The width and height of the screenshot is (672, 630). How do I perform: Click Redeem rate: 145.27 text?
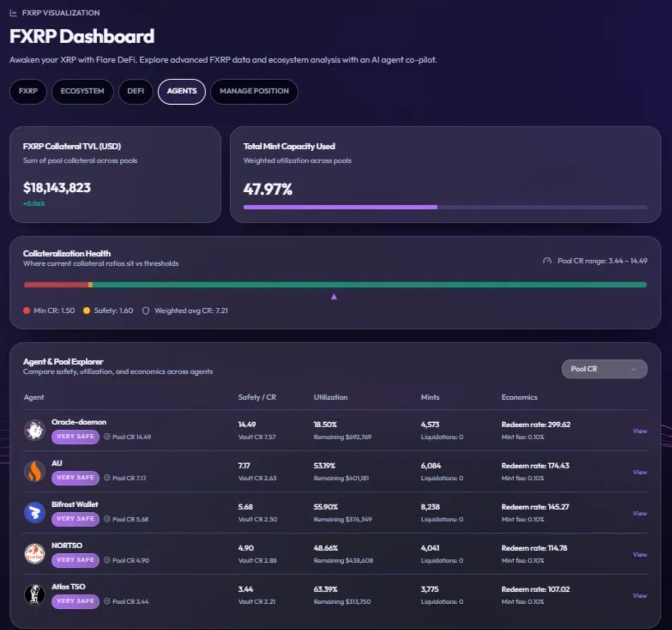(535, 507)
